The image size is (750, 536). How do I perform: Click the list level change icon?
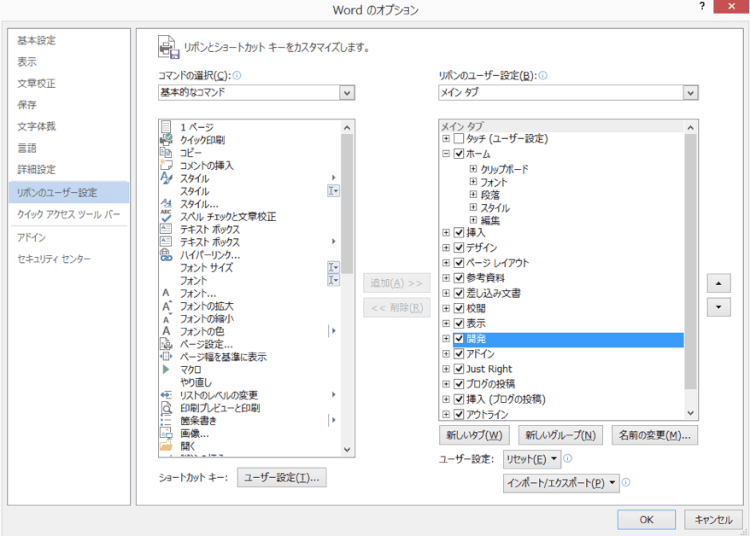pyautogui.click(x=166, y=395)
